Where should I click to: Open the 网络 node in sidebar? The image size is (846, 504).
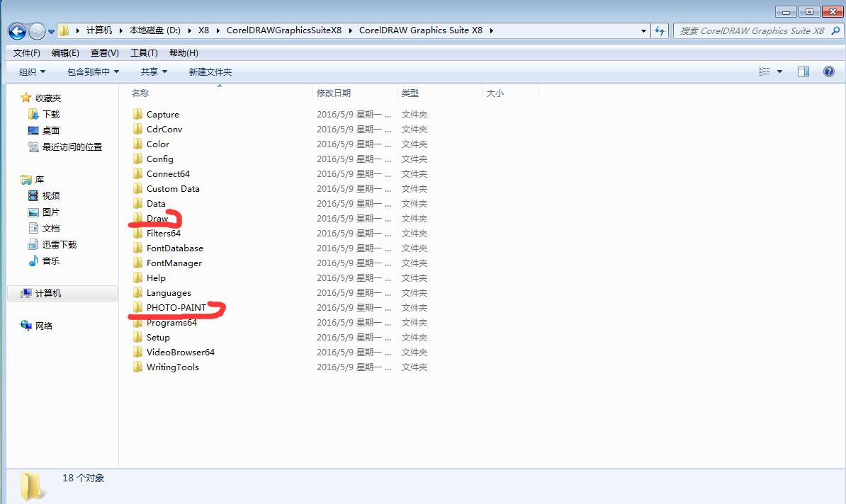pos(44,326)
